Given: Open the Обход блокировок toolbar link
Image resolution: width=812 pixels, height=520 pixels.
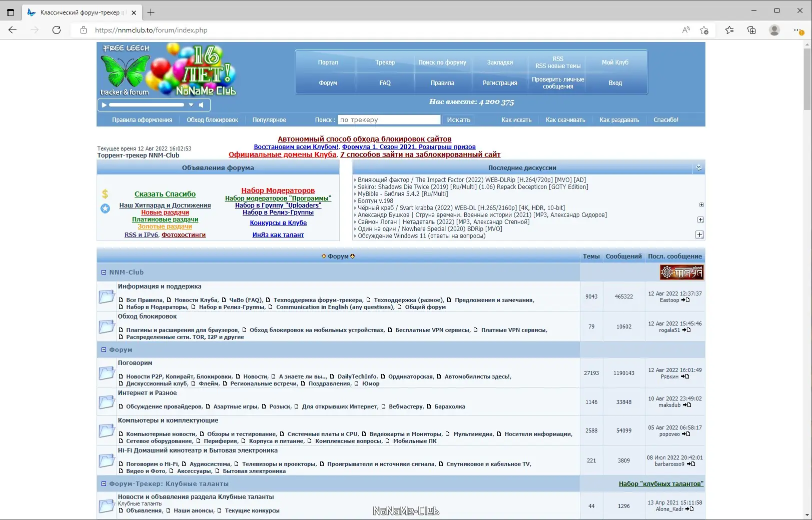Looking at the screenshot, I should click(213, 120).
